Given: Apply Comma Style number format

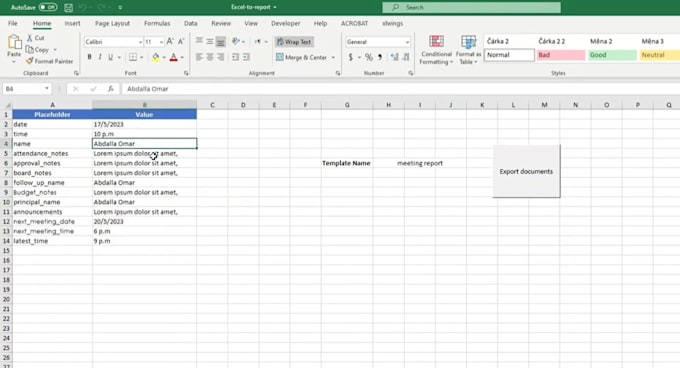Looking at the screenshot, I should tap(380, 57).
